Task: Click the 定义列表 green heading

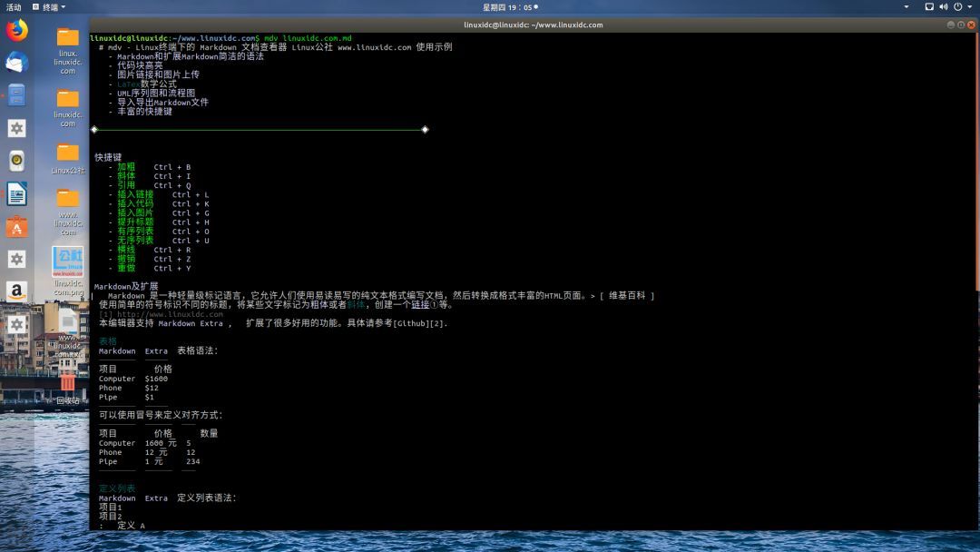Action: (x=117, y=488)
